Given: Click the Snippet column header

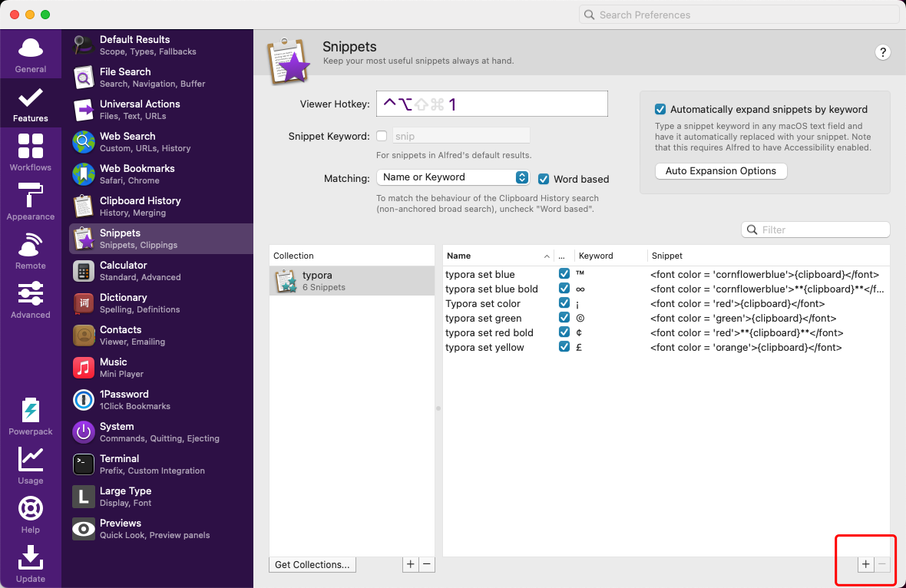Looking at the screenshot, I should pyautogui.click(x=769, y=256).
